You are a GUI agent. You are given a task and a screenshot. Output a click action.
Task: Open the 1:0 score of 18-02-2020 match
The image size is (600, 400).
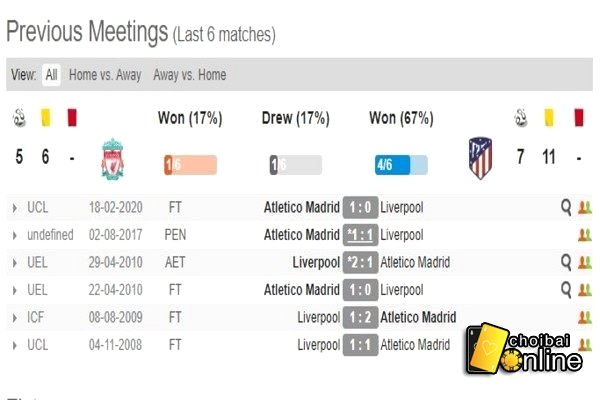(360, 207)
